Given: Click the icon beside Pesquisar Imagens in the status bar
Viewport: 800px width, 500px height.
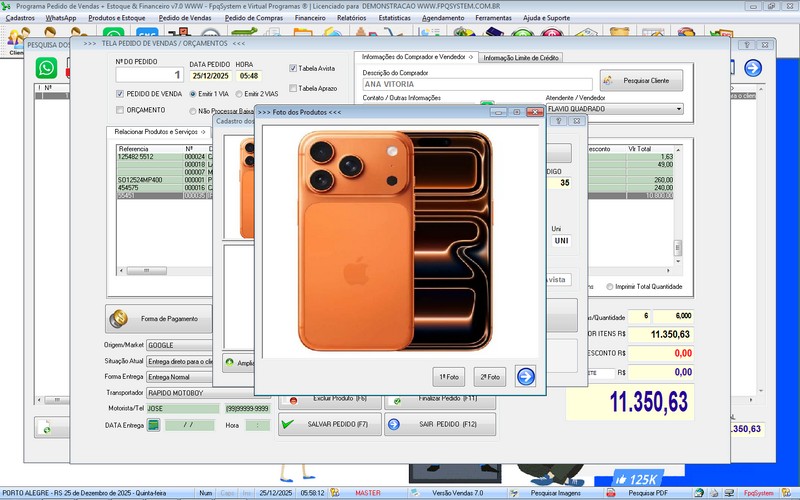Looking at the screenshot, I should (514, 493).
